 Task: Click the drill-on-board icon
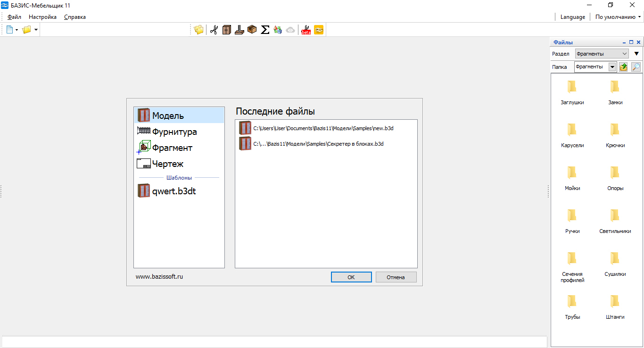click(x=239, y=30)
